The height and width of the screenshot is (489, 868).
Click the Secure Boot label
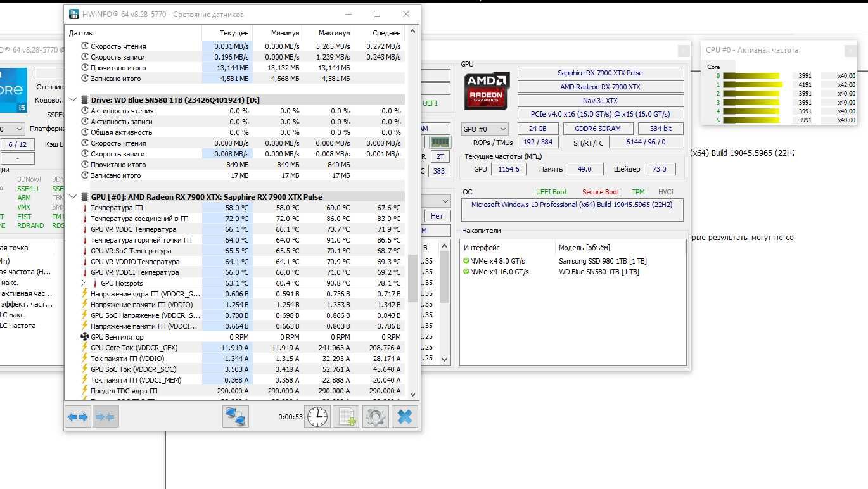coord(601,192)
